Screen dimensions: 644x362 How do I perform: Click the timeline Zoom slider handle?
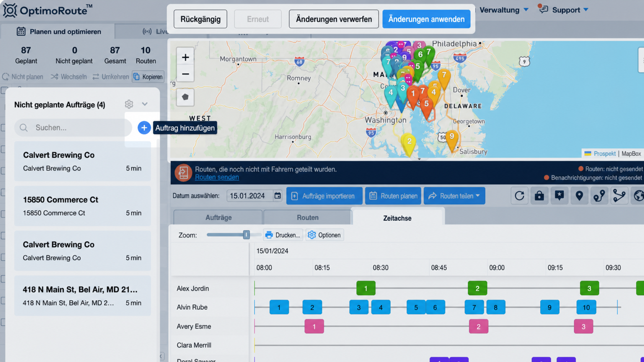[x=246, y=235]
